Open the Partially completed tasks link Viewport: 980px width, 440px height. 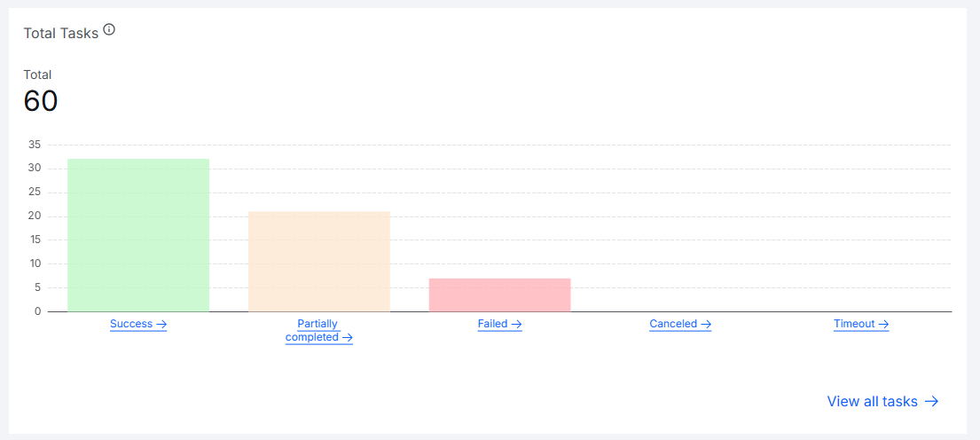(x=318, y=331)
